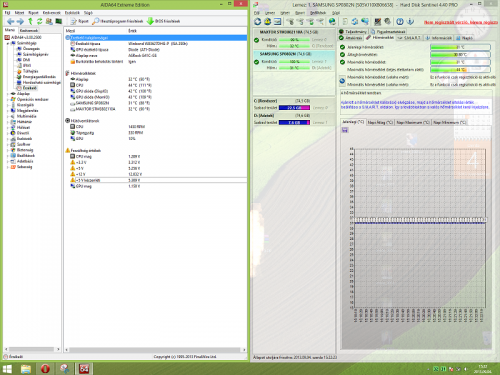Show the Napi Maximum (°C) chart tab
This screenshot has height=375, width=500.
point(413,123)
